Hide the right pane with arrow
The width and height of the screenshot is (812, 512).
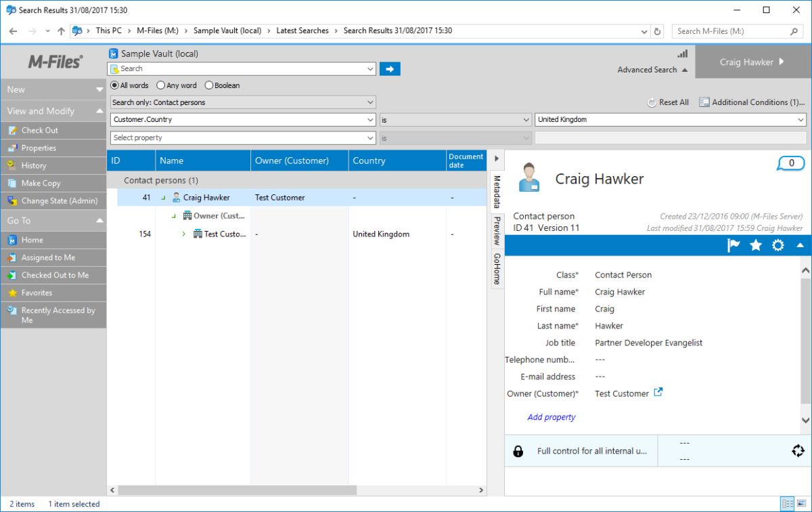click(496, 158)
